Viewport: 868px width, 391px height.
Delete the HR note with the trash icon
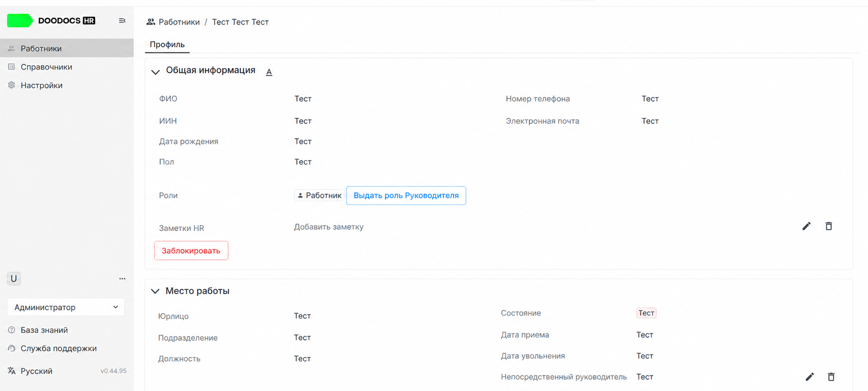[x=829, y=226]
